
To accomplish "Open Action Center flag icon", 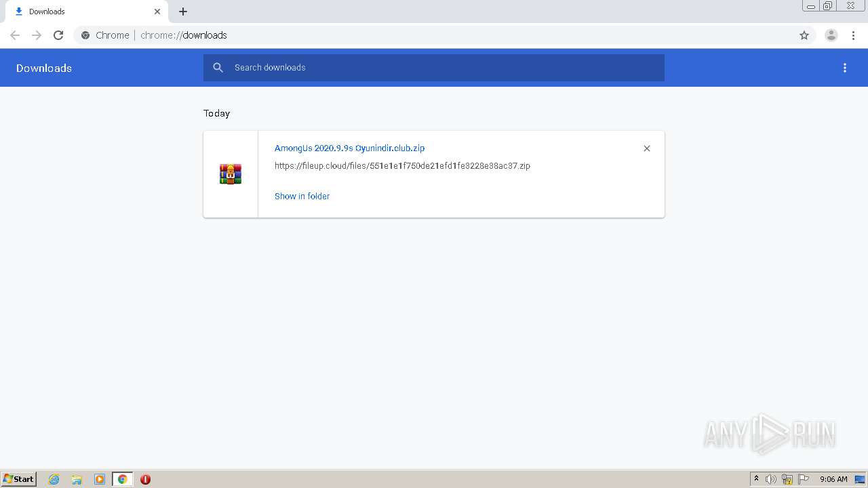I will [x=804, y=479].
